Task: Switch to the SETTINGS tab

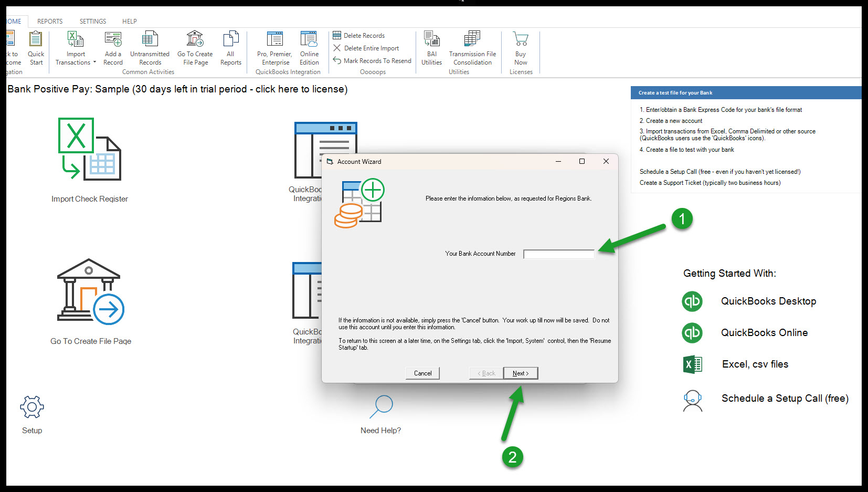Action: coord(93,22)
